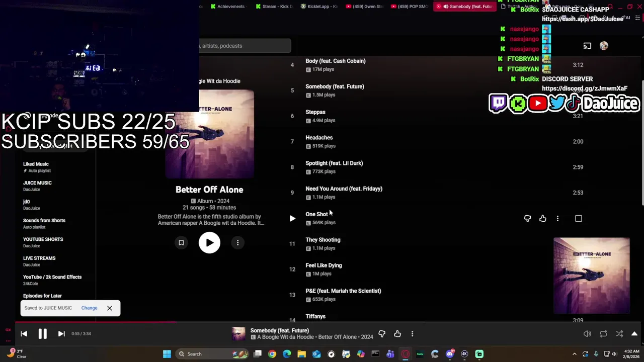This screenshot has width=644, height=362.
Task: Open Episodes for Later playlist
Action: 42,296
